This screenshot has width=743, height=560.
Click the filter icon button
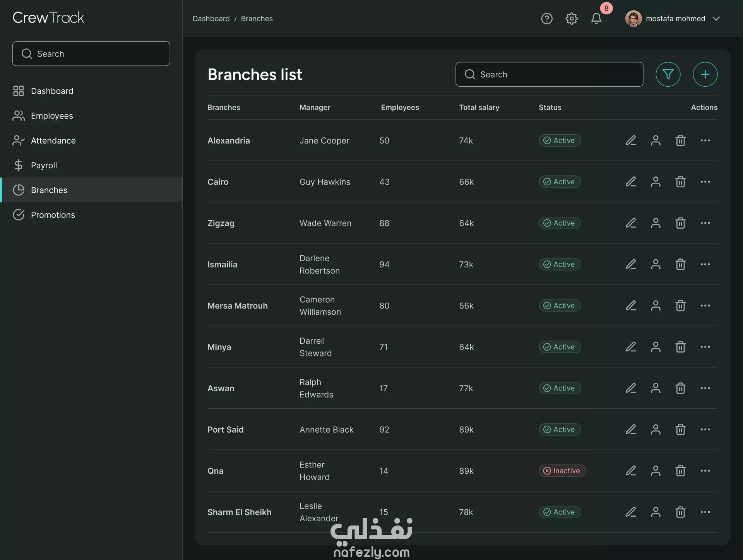click(x=668, y=74)
